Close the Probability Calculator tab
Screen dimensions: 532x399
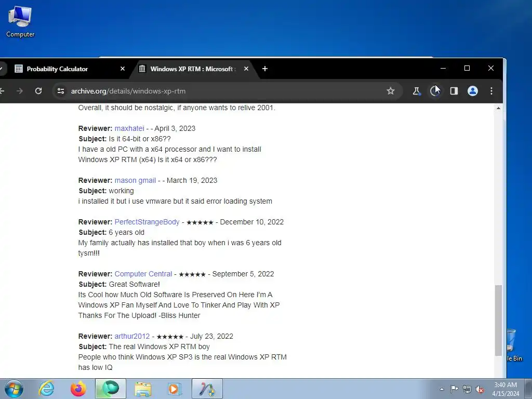[123, 69]
